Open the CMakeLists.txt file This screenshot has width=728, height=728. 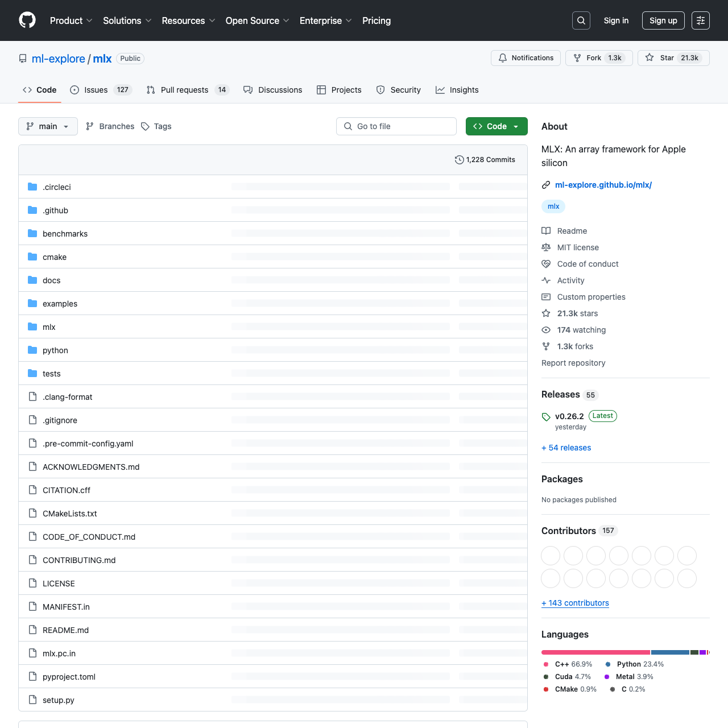point(69,514)
